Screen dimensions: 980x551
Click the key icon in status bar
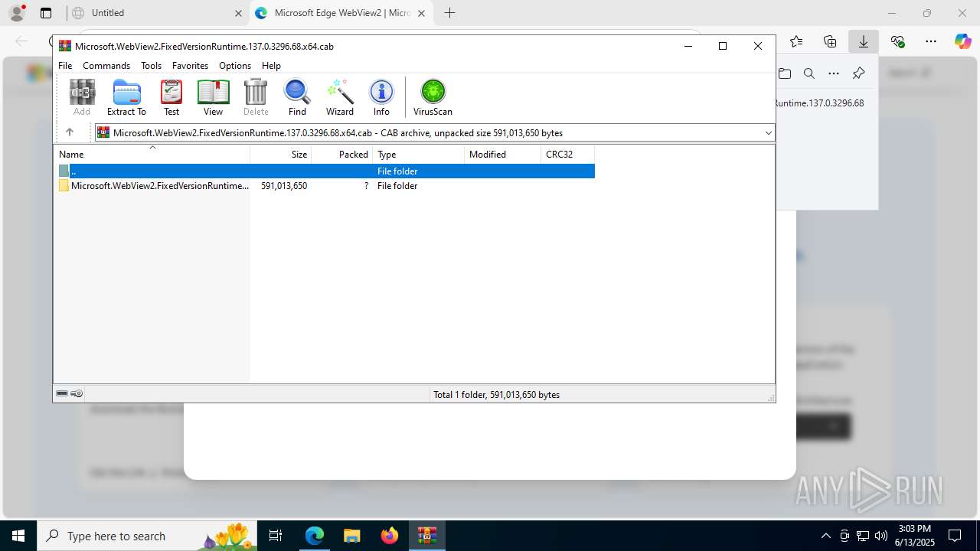click(77, 394)
